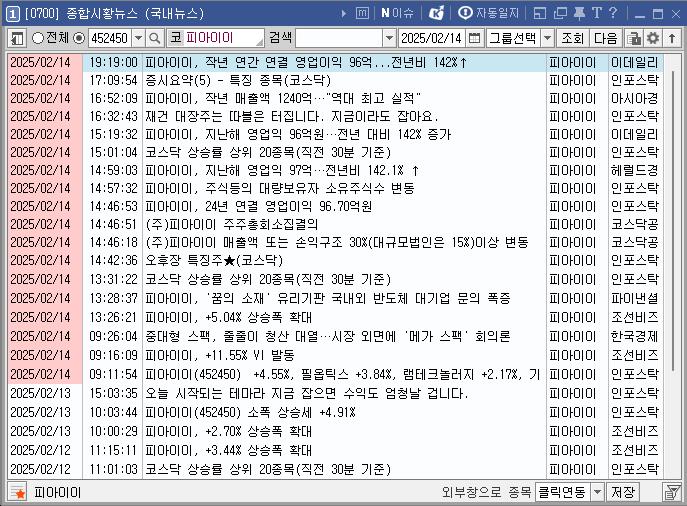Open headline '작년 연간 연결 영업이익 96억'
Screen dimensions: 687x506
pyautogui.click(x=305, y=63)
